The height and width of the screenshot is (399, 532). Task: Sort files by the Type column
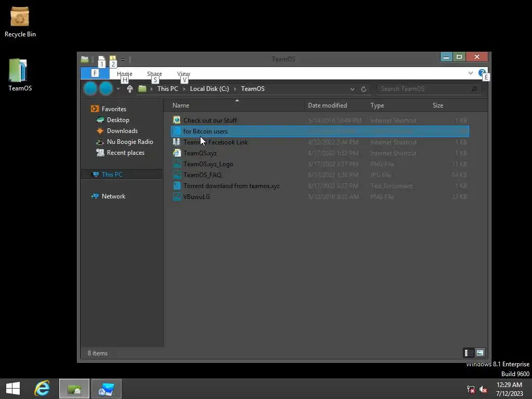[x=398, y=105]
